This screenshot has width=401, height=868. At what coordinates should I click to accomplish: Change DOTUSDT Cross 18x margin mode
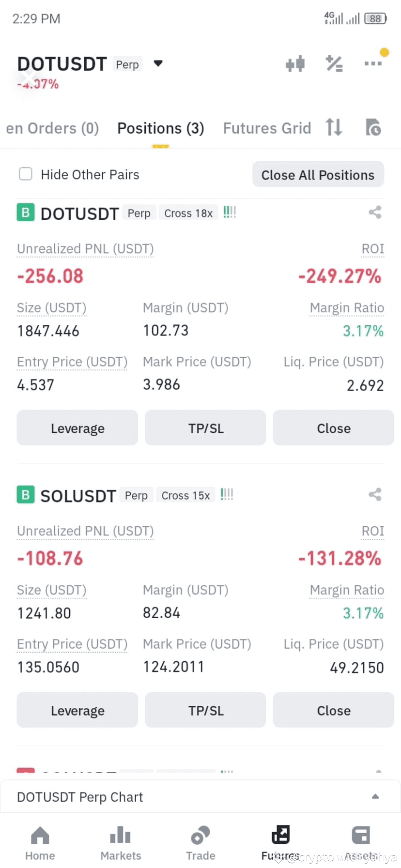188,213
